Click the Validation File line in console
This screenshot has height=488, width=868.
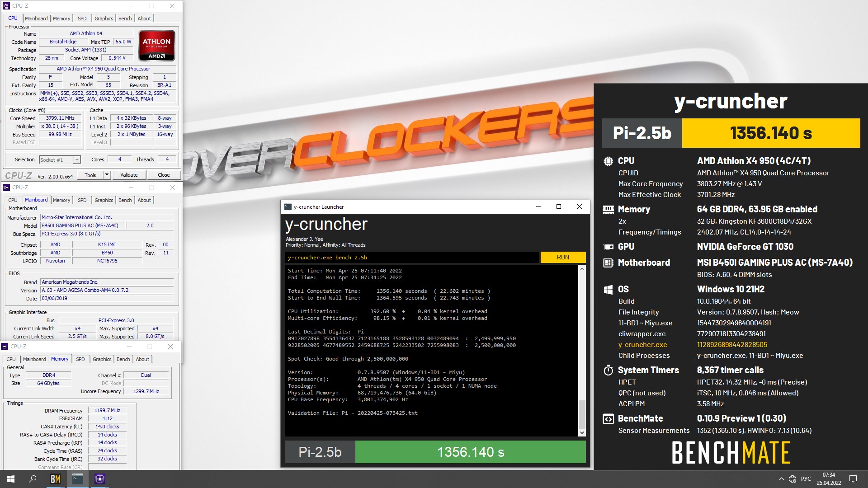click(x=353, y=413)
